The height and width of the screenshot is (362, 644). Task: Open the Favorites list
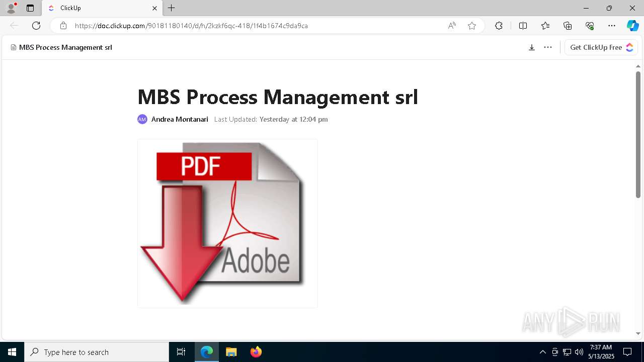545,26
